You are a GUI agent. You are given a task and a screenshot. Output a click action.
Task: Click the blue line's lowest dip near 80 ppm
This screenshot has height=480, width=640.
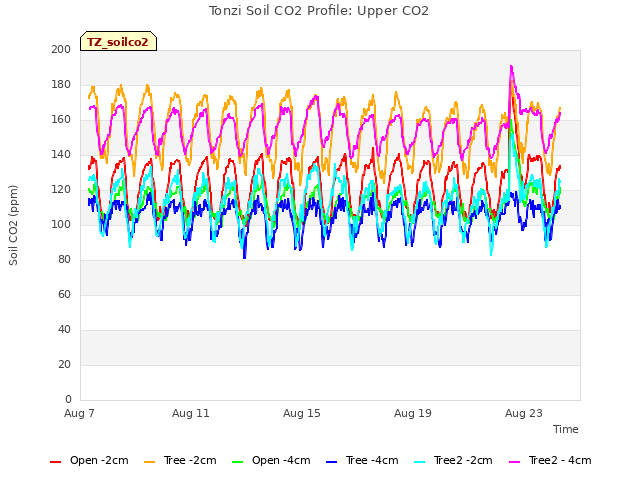point(244,257)
